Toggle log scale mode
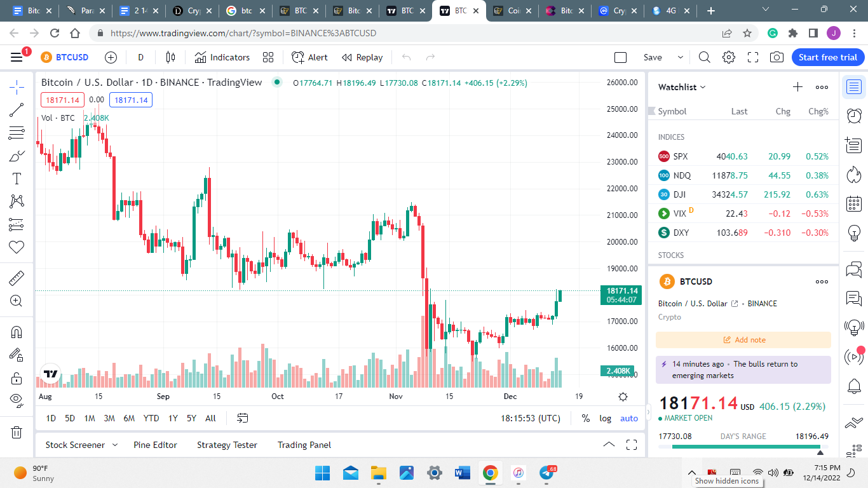The image size is (868, 488). 605,418
